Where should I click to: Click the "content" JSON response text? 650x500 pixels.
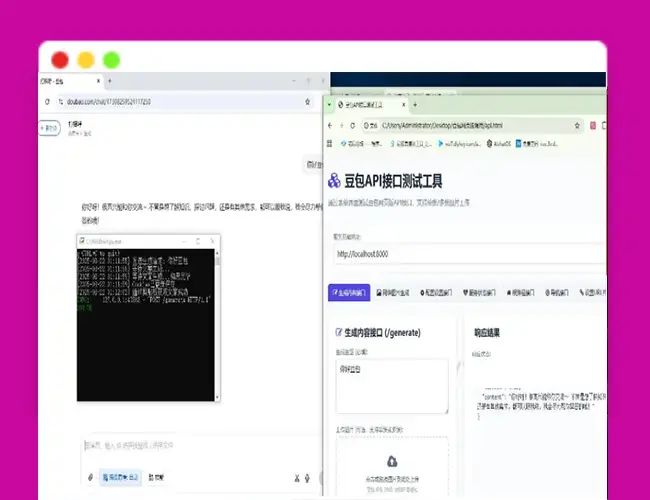(x=541, y=402)
